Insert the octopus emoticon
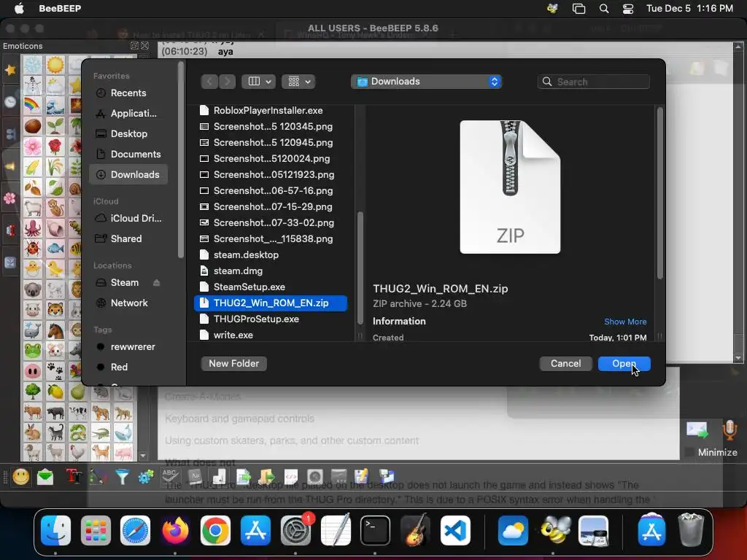This screenshot has height=560, width=747. [33, 228]
